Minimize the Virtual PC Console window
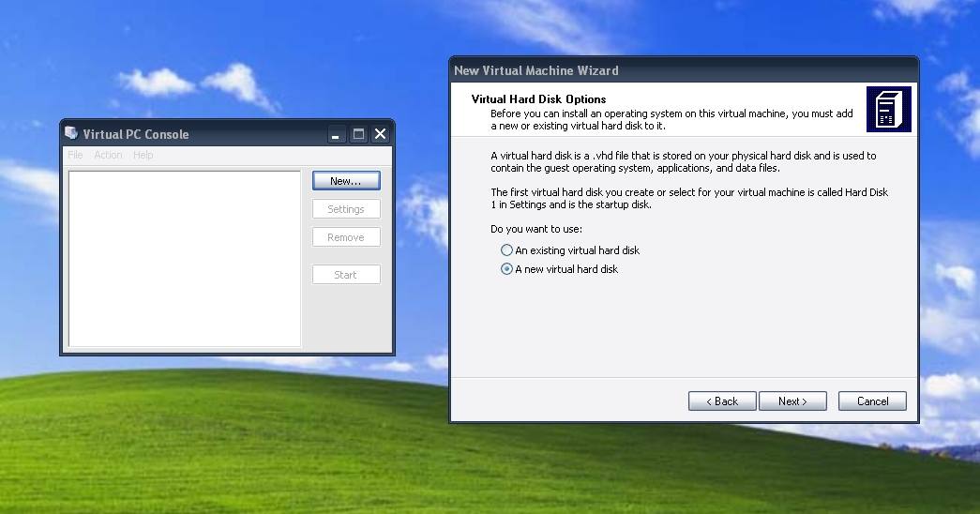The width and height of the screenshot is (980, 514). coord(337,134)
